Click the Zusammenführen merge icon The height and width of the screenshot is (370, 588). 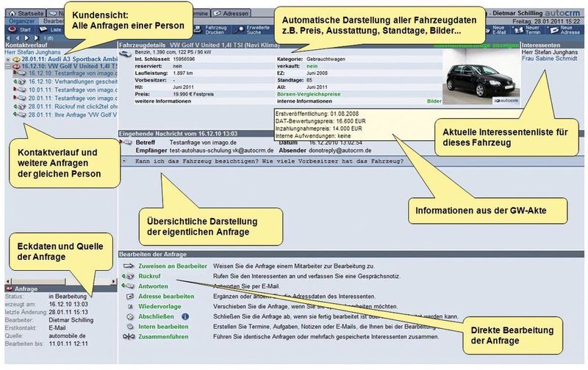[x=129, y=337]
